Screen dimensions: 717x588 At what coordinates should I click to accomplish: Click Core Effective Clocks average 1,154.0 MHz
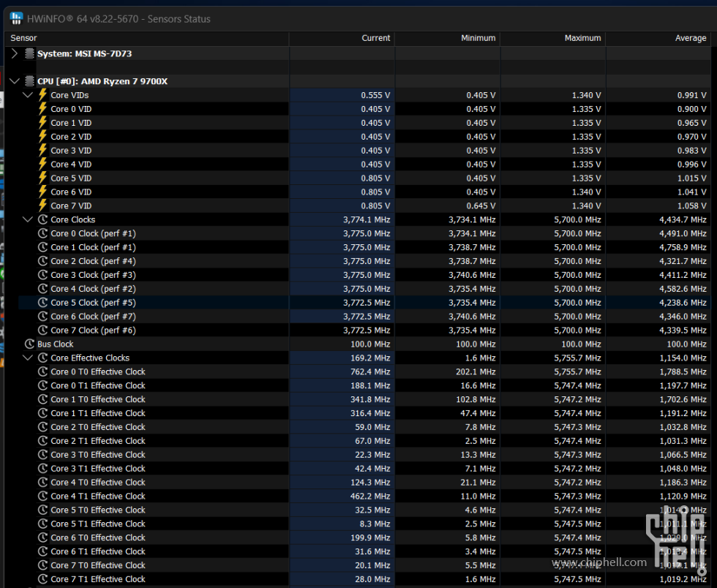click(x=683, y=358)
